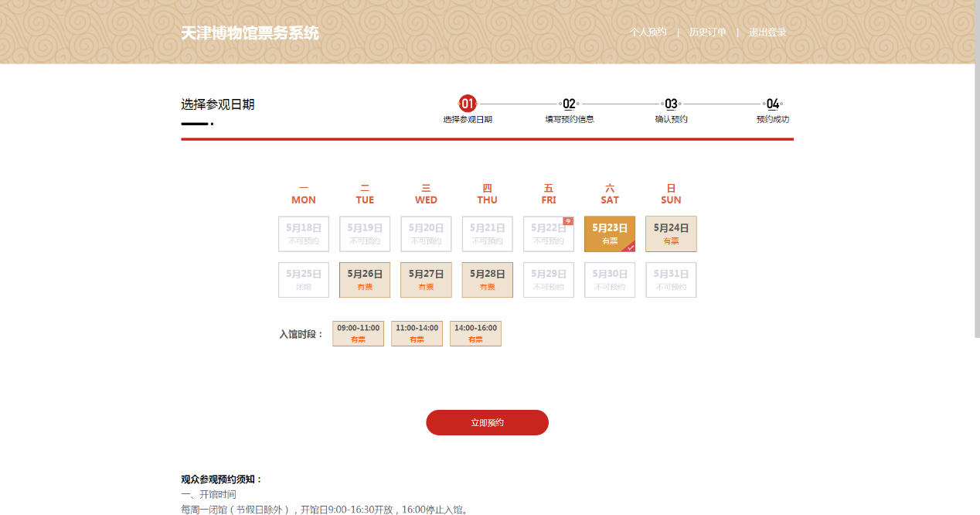Select May 27 Wednesday date tile
The image size is (980, 515).
coord(426,280)
